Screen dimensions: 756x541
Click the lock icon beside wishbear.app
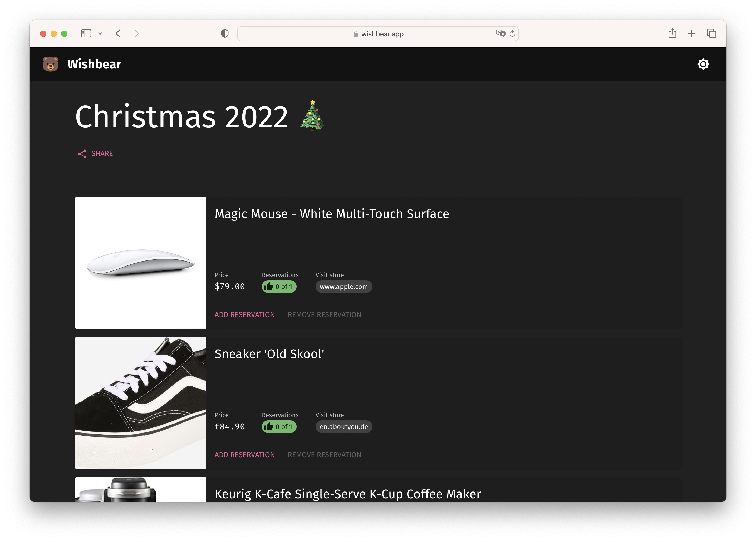point(356,34)
